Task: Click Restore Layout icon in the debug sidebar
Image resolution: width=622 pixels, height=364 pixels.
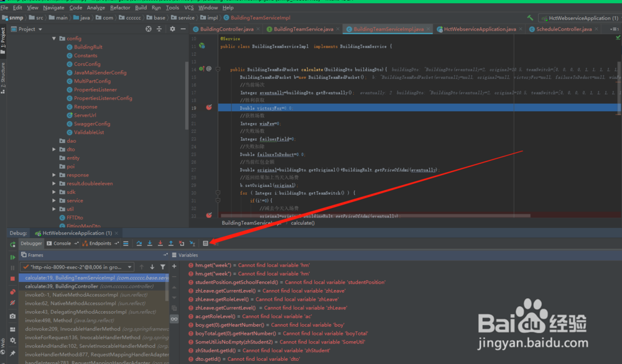Action: pyautogui.click(x=12, y=329)
